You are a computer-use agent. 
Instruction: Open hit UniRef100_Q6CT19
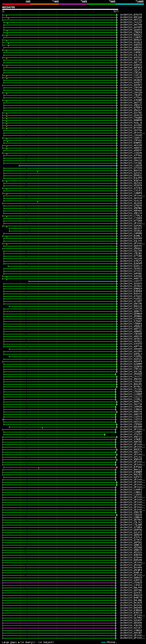tap(131, 63)
